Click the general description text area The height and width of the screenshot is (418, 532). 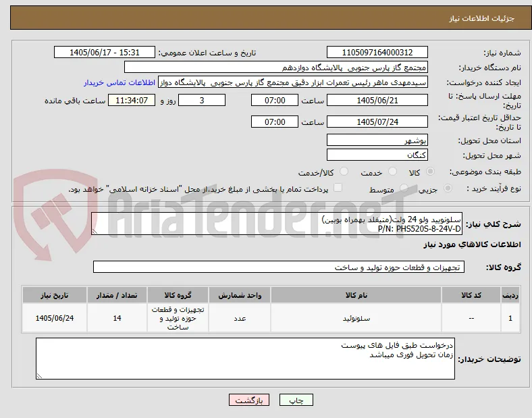tap(277, 224)
